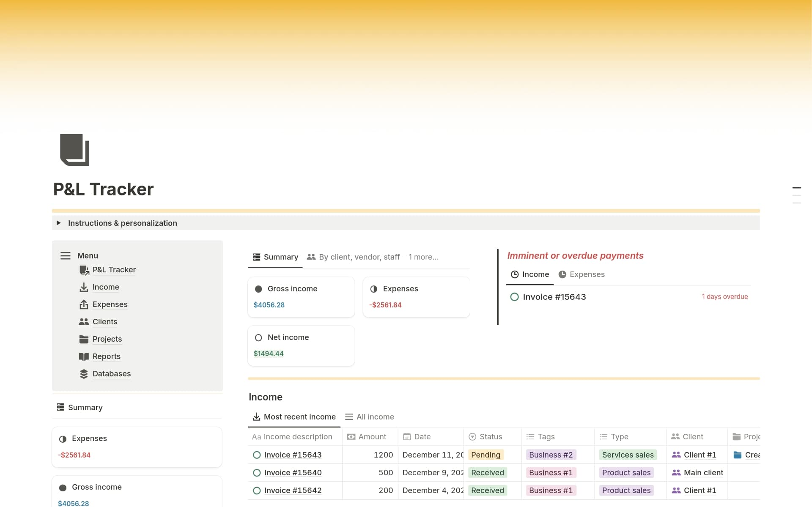This screenshot has width=812, height=507.
Task: Open the Status column header menu
Action: [x=491, y=436]
